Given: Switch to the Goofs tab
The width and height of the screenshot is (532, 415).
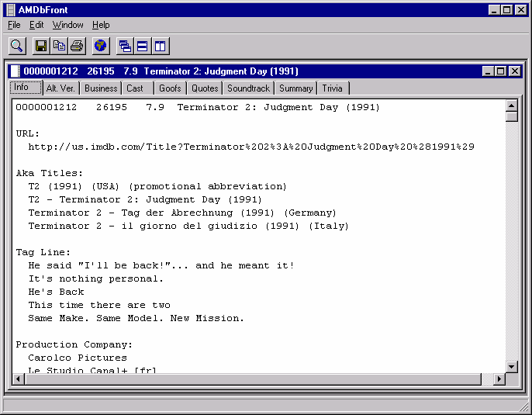Looking at the screenshot, I should (171, 88).
